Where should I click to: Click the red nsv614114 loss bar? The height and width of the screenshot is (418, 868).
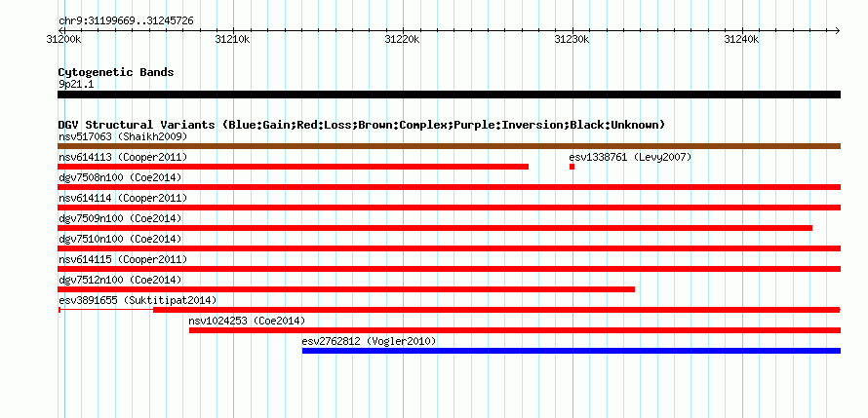449,208
